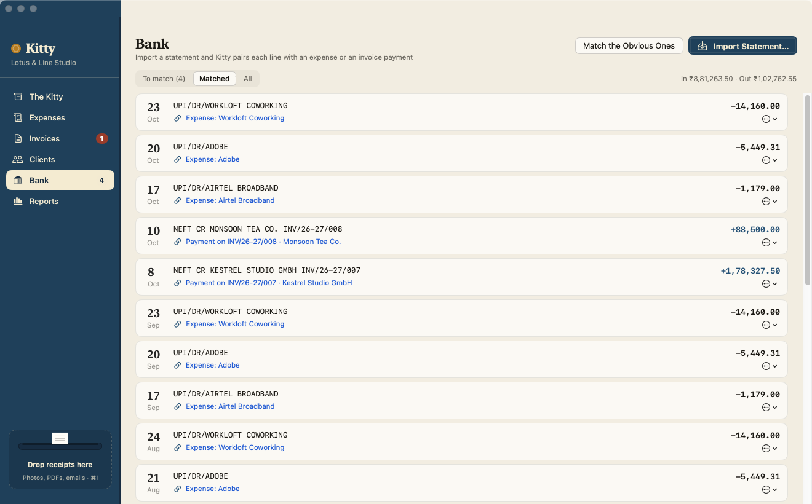Open linked Expense: Worklоft Coworking for 23 Oct
This screenshot has width=812, height=504.
click(235, 118)
